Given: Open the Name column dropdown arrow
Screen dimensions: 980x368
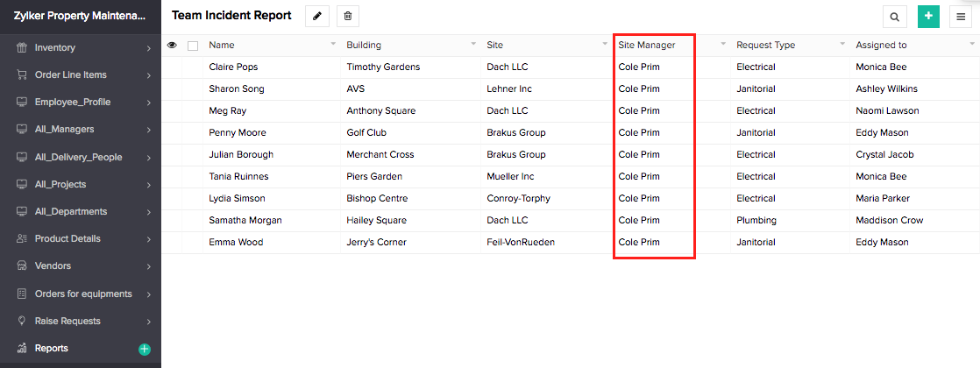Looking at the screenshot, I should pos(333,45).
